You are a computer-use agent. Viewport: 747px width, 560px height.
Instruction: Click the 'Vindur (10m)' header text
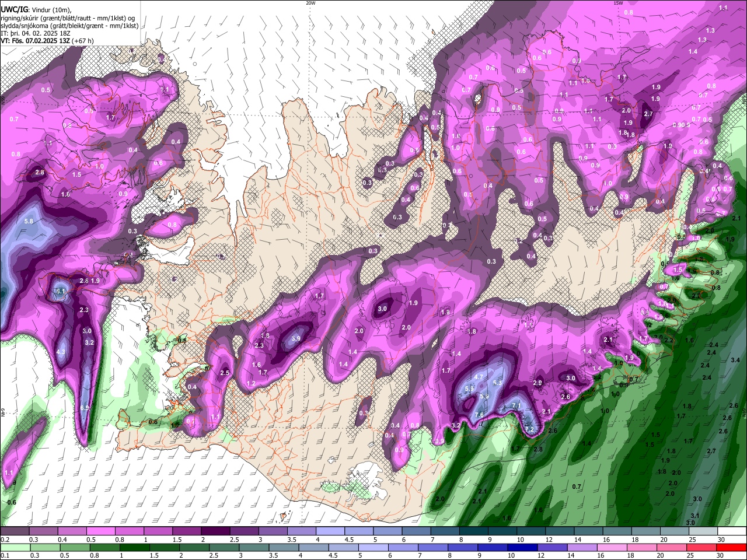point(51,9)
